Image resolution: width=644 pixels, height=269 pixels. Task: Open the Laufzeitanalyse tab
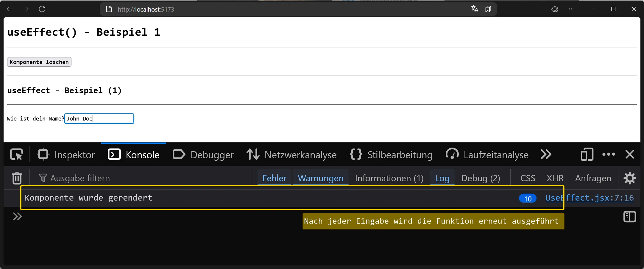(487, 154)
